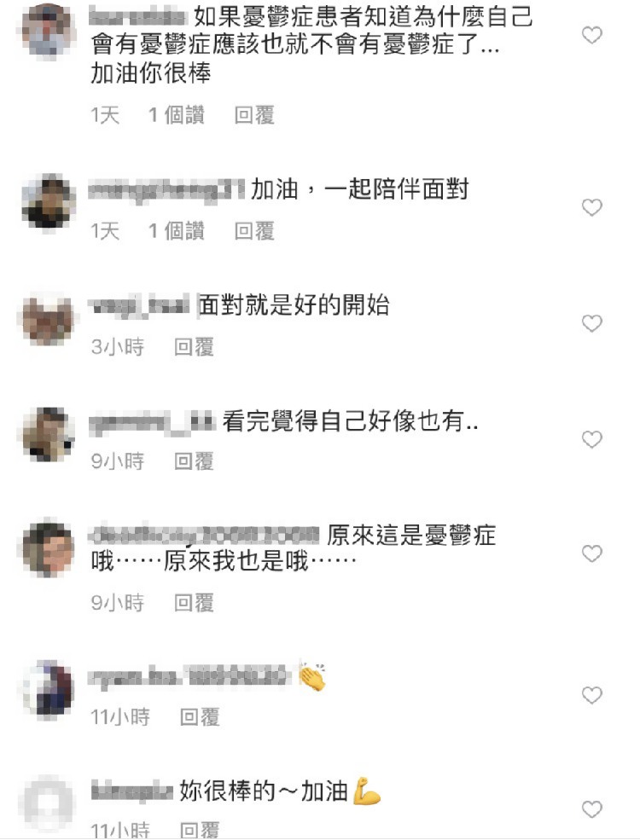Like the comment about 憂鬱症患者知道為什麼

click(591, 35)
